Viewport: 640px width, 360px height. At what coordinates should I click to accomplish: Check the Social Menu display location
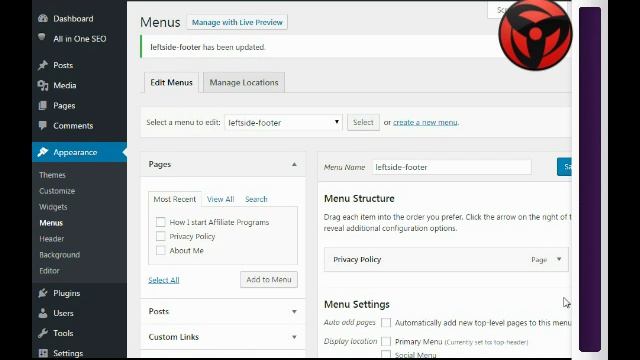[386, 354]
